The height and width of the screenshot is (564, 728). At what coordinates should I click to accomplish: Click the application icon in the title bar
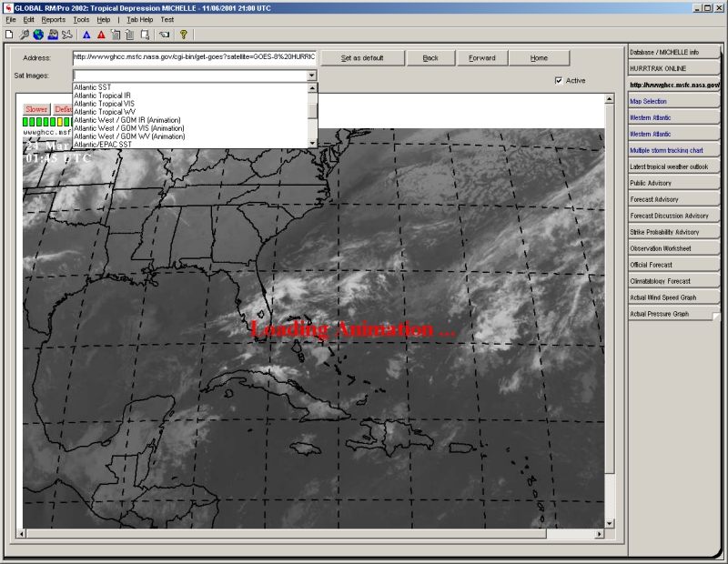[8, 8]
